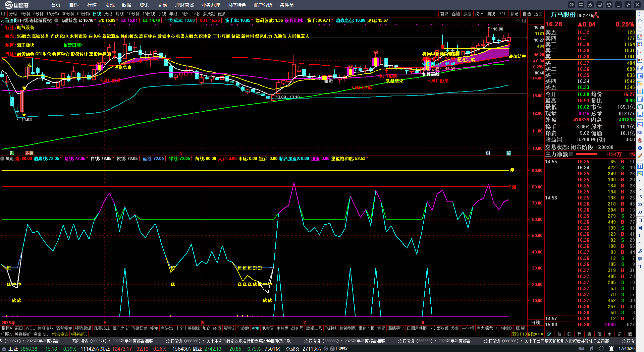Open the 国盛特色 menu
This screenshot has height=352, width=644.
click(x=236, y=5)
